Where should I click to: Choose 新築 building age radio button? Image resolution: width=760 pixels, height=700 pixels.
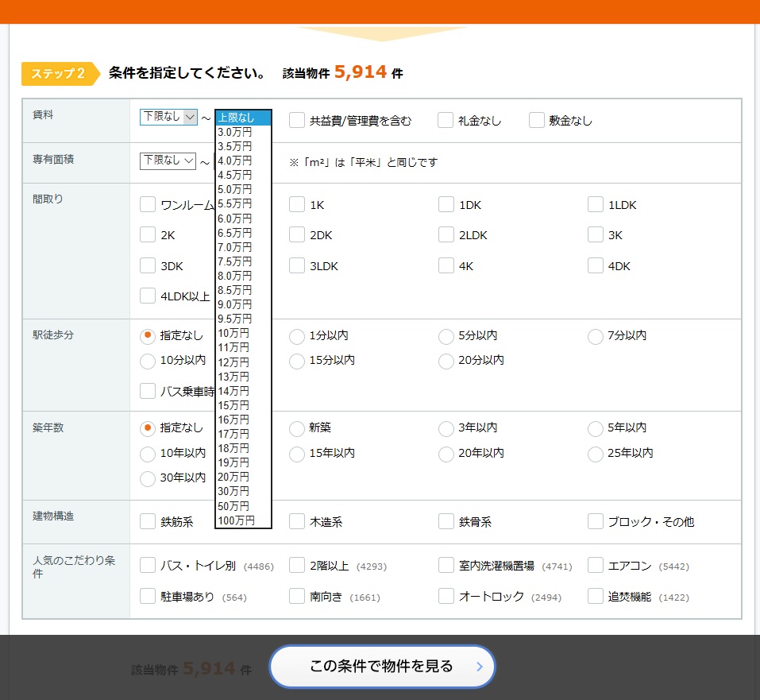[x=297, y=428]
